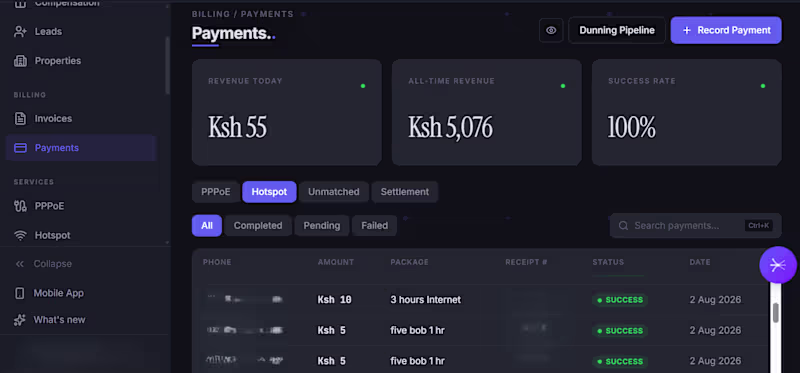Click the All-Time Revenue card
Viewport: 800px width, 373px height.
(x=487, y=112)
